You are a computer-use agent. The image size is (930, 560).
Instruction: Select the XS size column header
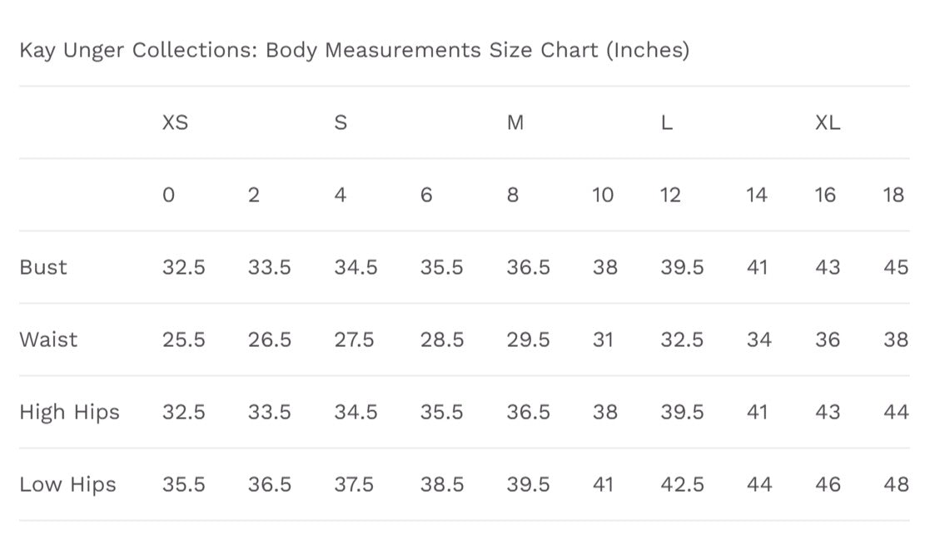pyautogui.click(x=175, y=123)
